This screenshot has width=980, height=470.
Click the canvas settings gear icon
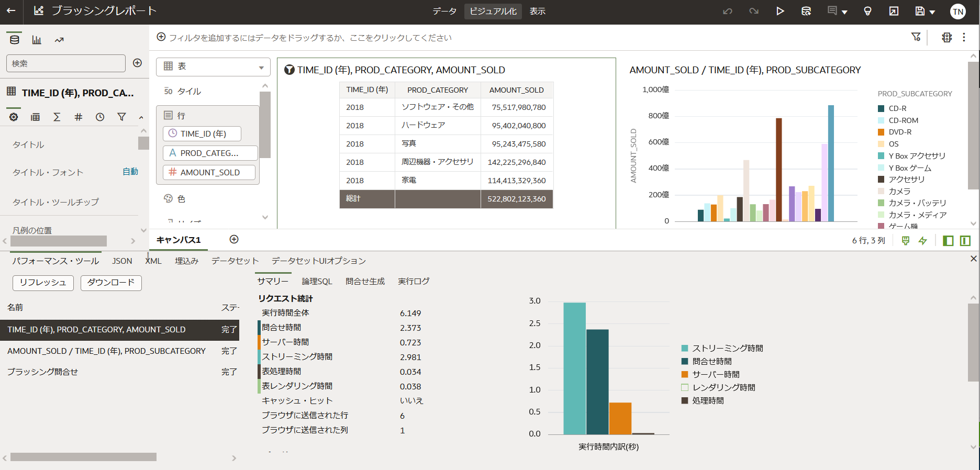(946, 37)
